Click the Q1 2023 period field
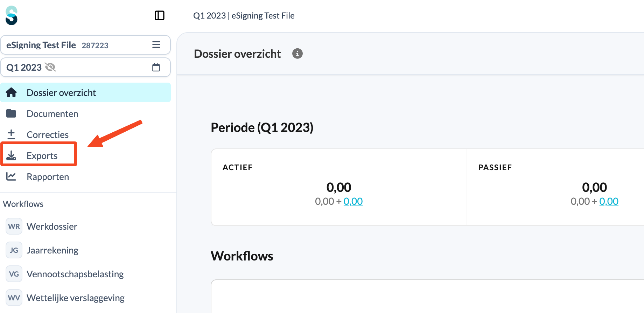Image resolution: width=644 pixels, height=313 pixels. (x=85, y=67)
